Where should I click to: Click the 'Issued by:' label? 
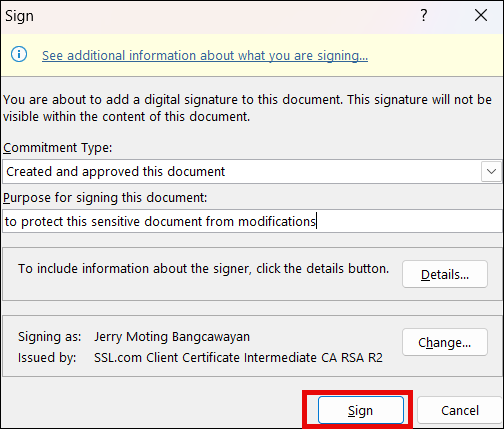pyautogui.click(x=47, y=357)
